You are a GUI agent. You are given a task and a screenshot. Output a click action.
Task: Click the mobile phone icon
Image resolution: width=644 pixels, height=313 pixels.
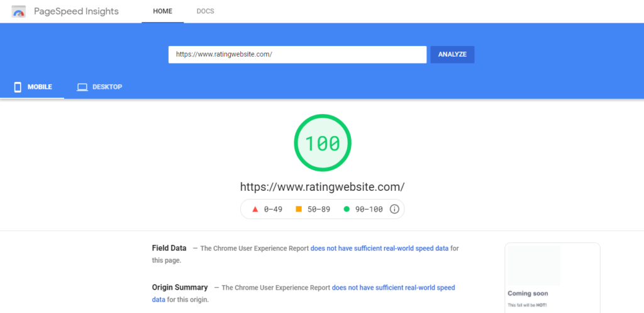18,87
